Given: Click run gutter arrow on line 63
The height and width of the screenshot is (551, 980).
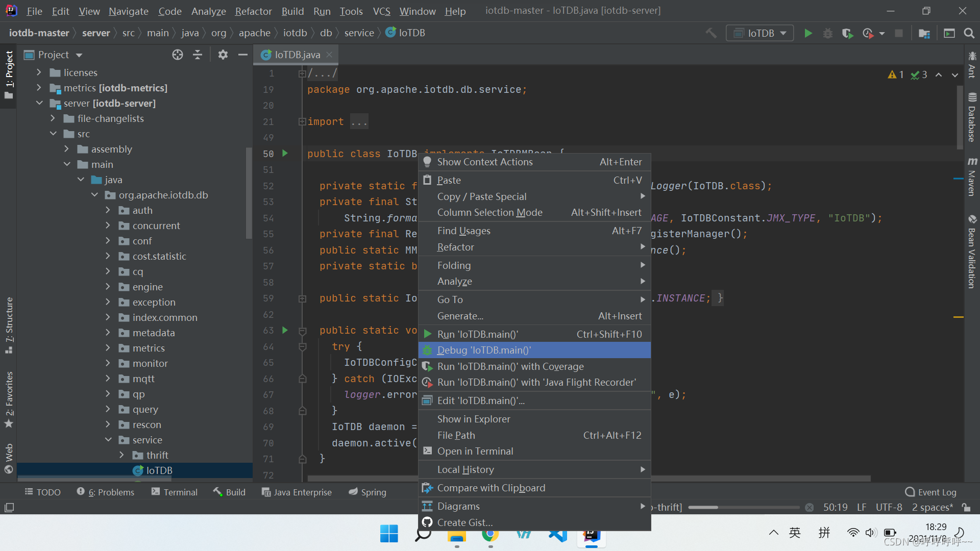Looking at the screenshot, I should coord(285,330).
